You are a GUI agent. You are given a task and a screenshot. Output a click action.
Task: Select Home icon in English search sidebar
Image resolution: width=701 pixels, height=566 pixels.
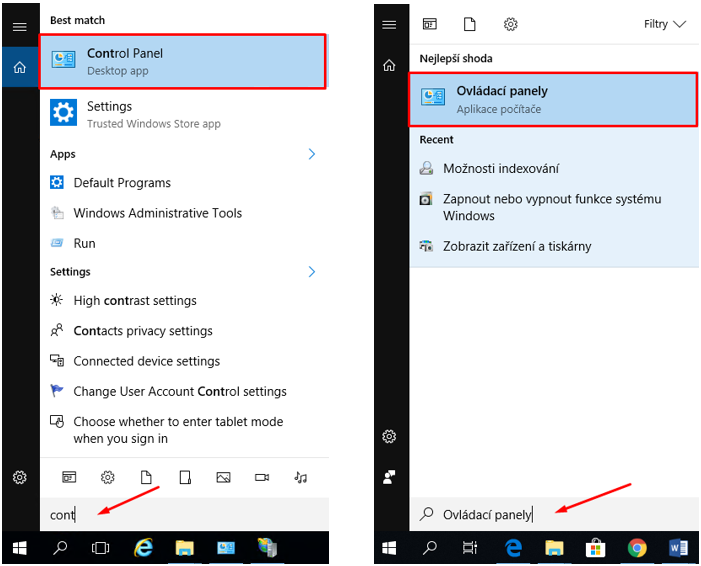(20, 68)
